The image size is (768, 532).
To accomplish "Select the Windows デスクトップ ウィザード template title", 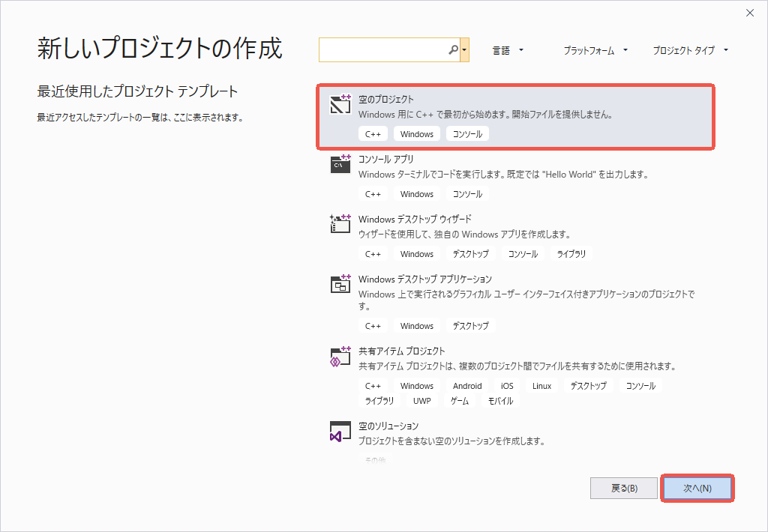I will pos(415,219).
